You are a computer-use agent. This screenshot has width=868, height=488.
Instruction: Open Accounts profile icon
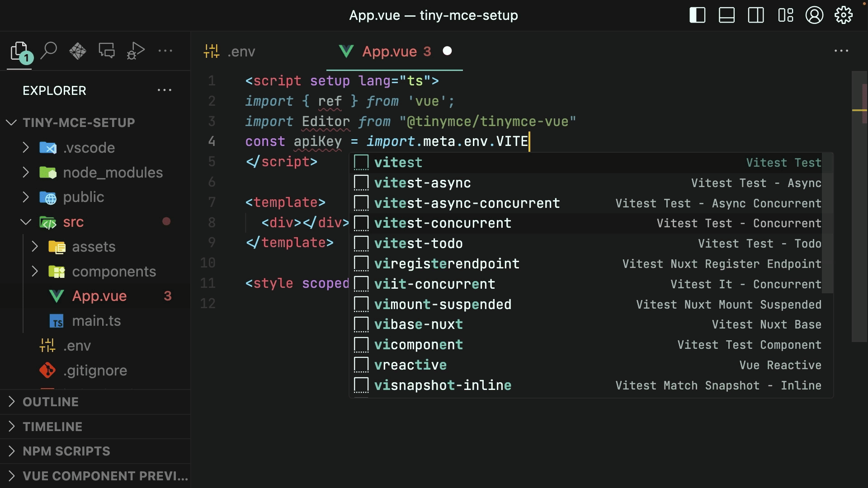click(814, 15)
